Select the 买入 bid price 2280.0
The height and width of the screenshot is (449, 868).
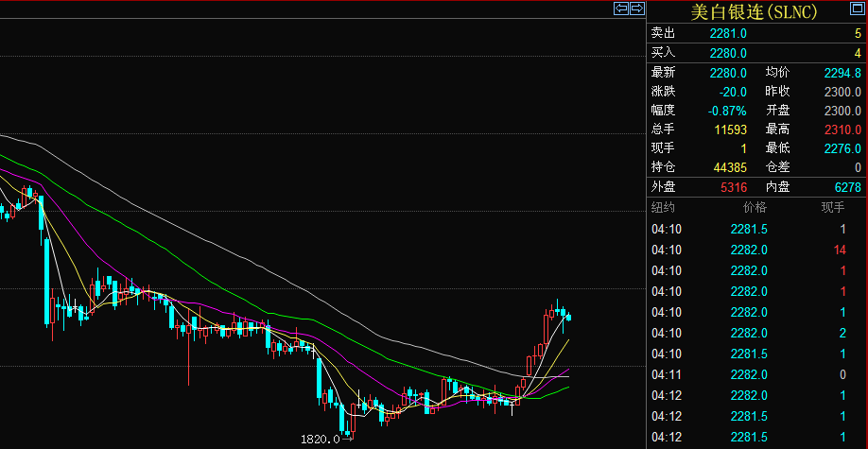(728, 53)
